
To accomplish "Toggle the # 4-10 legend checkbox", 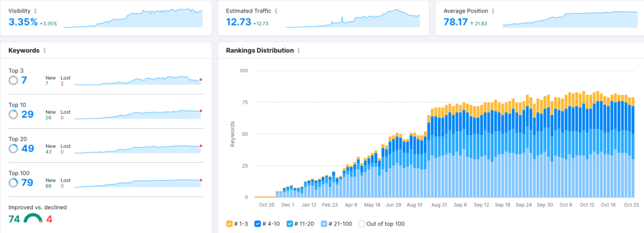I will (257, 224).
